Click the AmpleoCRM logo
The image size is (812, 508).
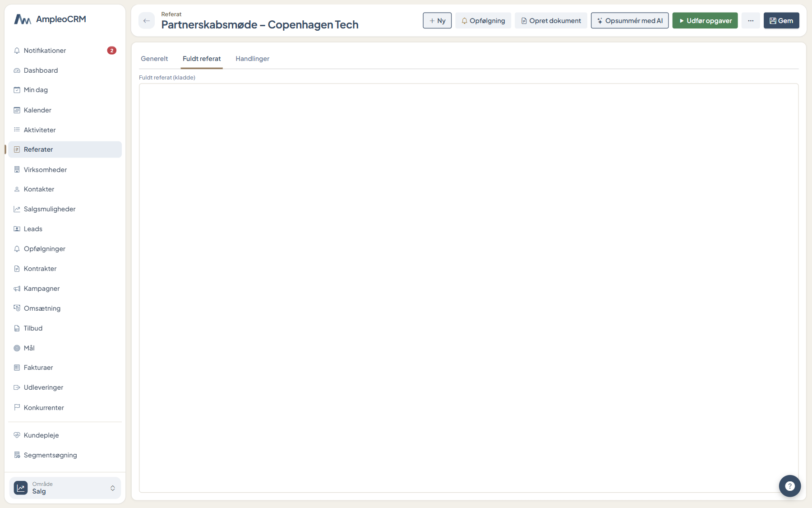tap(50, 19)
